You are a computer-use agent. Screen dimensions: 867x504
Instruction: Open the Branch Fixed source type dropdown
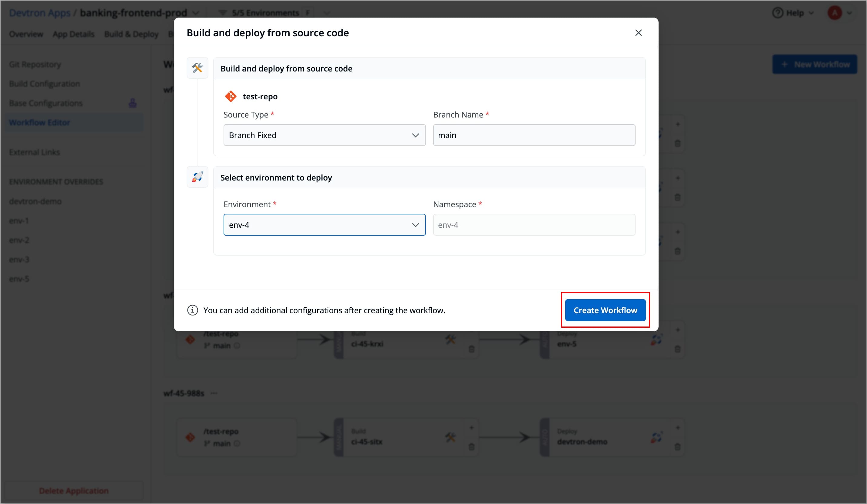click(x=324, y=135)
